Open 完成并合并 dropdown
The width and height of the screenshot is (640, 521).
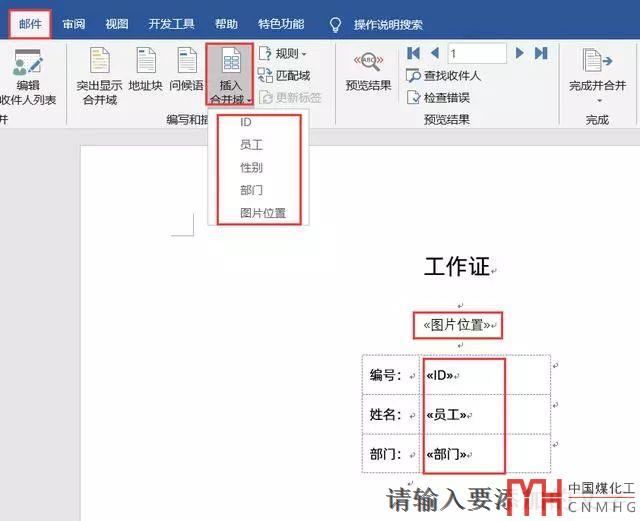(597, 76)
